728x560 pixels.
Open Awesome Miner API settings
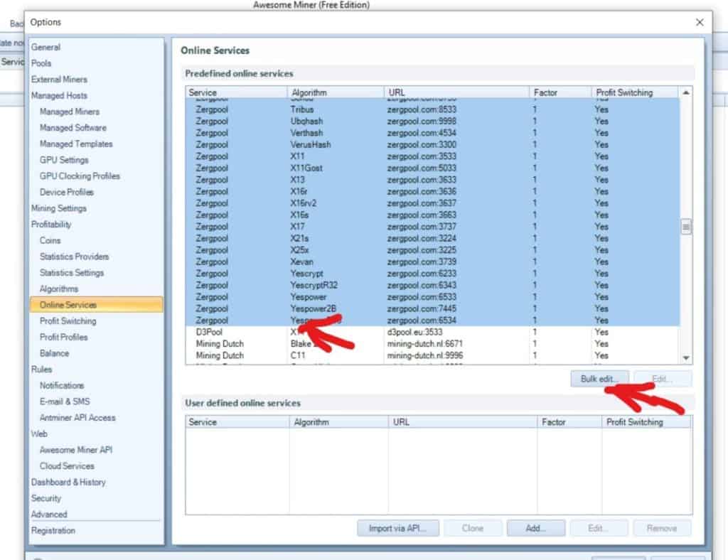click(x=75, y=450)
